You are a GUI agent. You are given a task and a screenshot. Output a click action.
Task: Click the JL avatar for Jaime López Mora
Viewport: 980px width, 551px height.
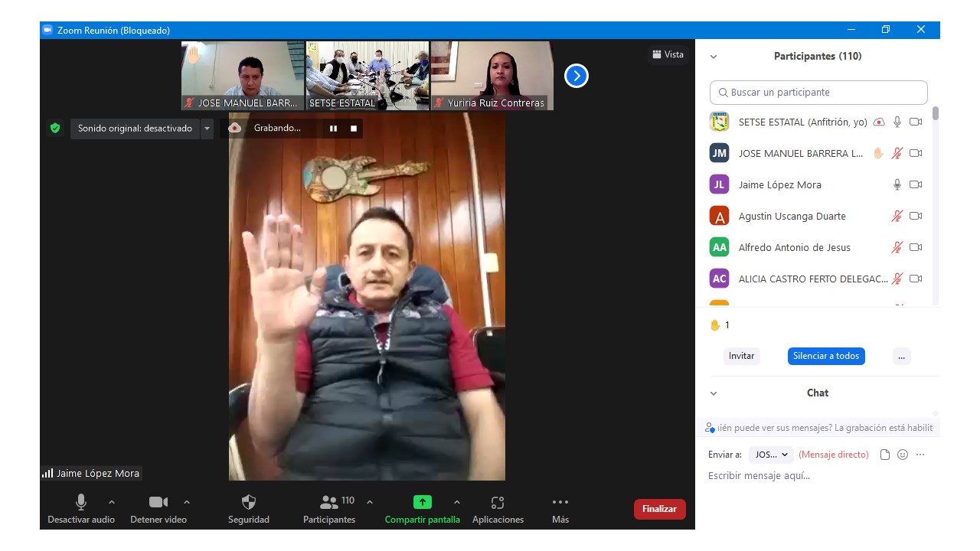point(719,184)
